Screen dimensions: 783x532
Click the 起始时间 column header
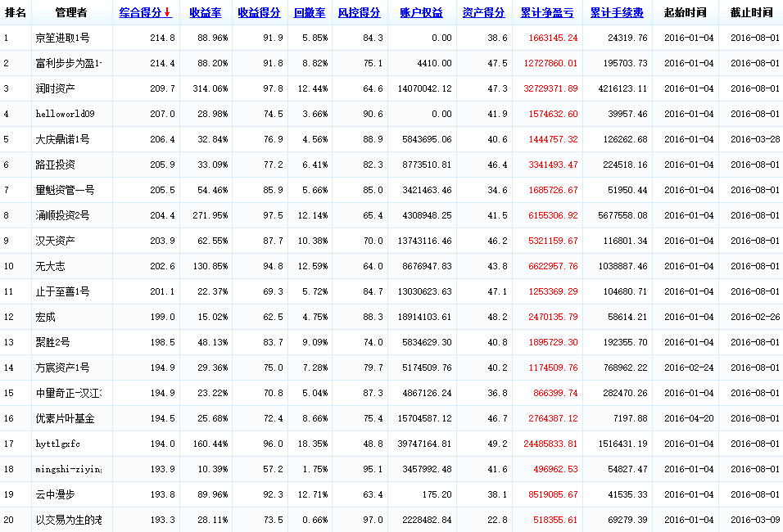click(x=685, y=12)
